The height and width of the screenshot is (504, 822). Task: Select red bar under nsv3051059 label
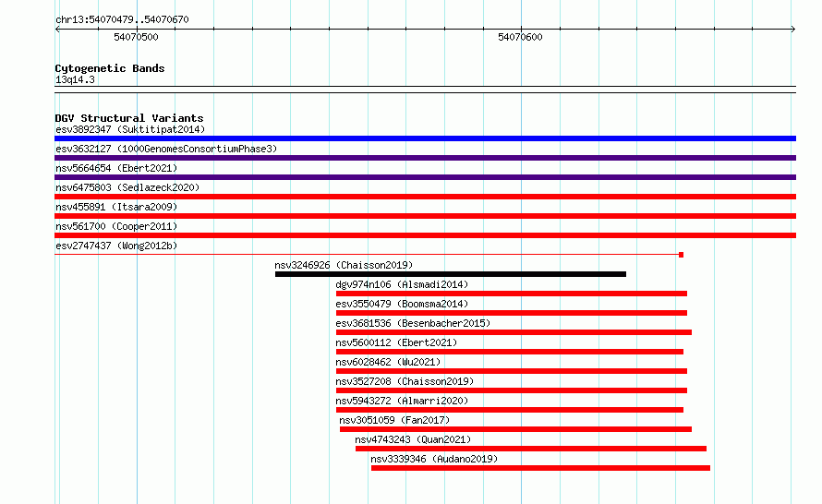click(x=516, y=429)
